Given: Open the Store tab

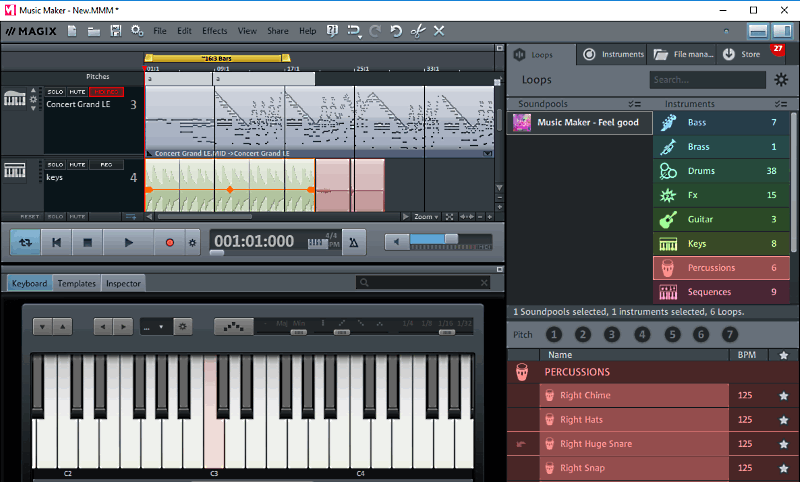Looking at the screenshot, I should point(750,55).
